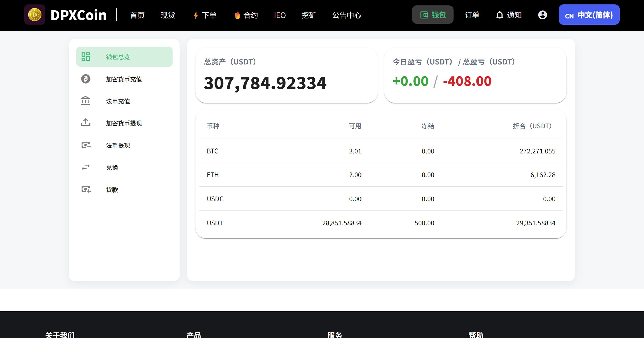Click the DPXCoin gold coin logo
The width and height of the screenshot is (644, 338).
pos(35,15)
